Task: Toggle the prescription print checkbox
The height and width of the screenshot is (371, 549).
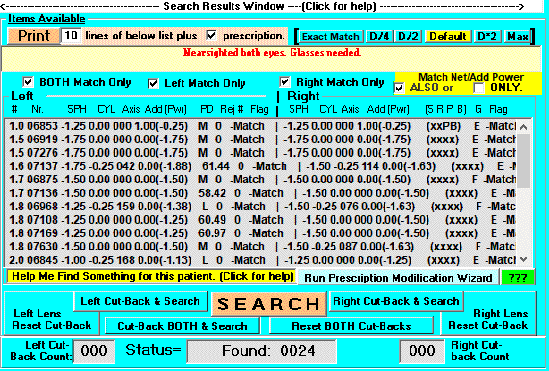Action: [211, 35]
